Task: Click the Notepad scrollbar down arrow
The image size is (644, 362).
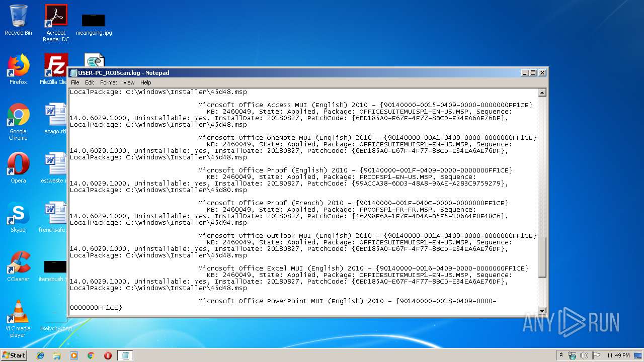Action: click(x=542, y=311)
